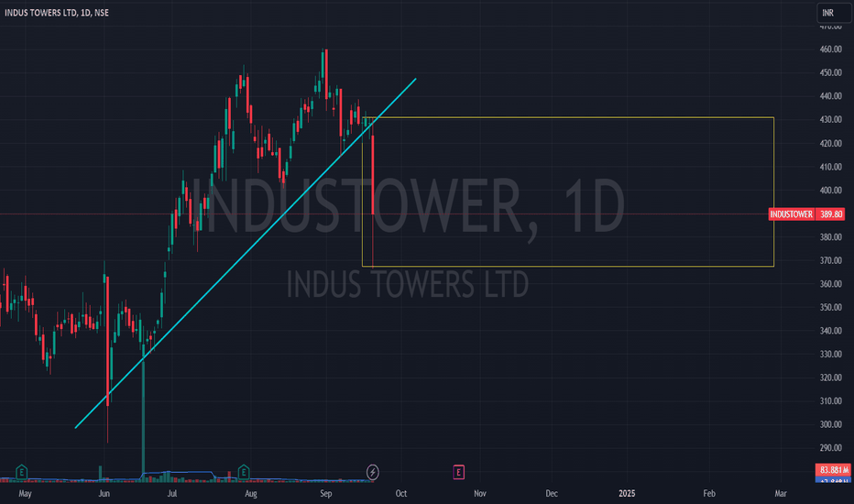This screenshot has width=854, height=504.
Task: Click the INDUS TOWERS LTD, 1D, NSE title
Action: (x=57, y=13)
